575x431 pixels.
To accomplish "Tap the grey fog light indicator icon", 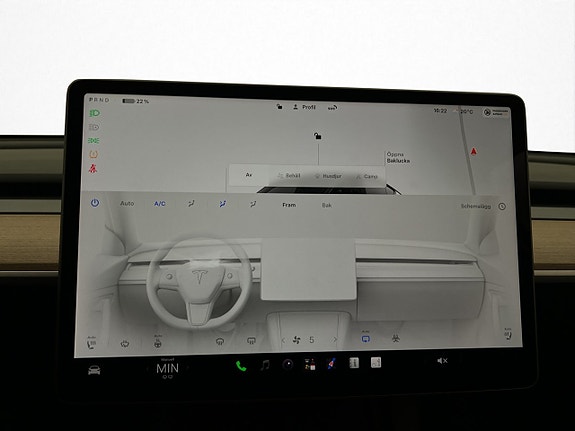I will point(94,127).
